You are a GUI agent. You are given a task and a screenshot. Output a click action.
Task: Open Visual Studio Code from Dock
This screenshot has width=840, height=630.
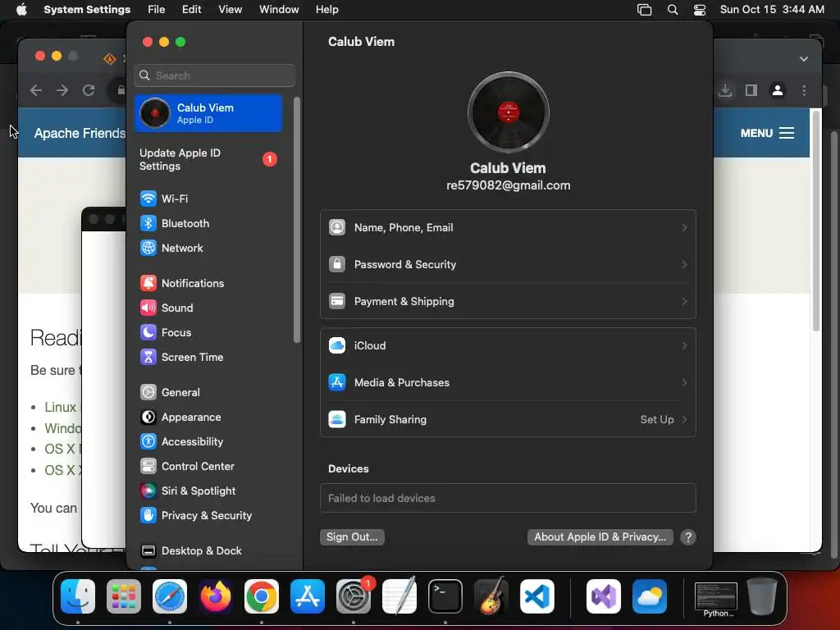coord(537,596)
